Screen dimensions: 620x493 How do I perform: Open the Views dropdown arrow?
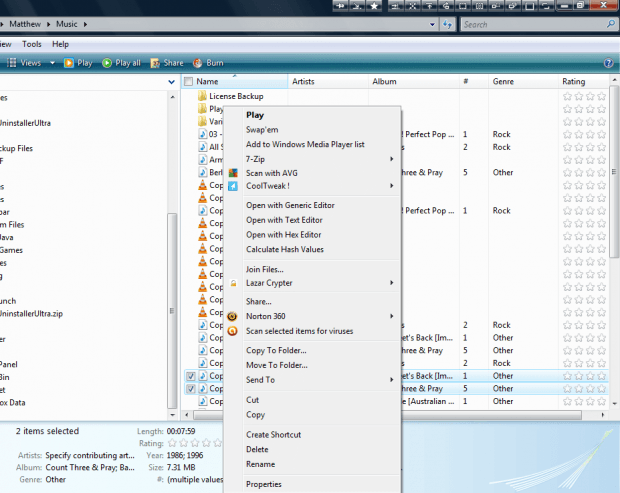(52, 63)
